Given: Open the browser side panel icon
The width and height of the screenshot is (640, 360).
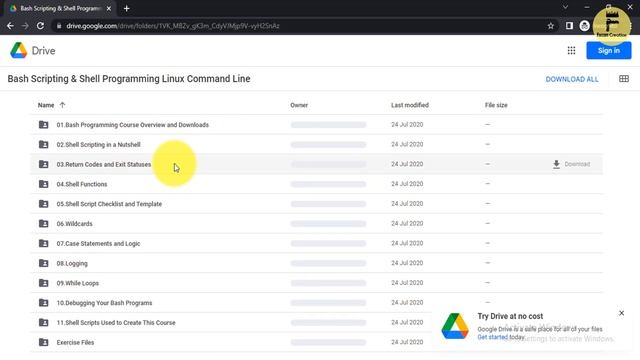Looking at the screenshot, I should click(x=569, y=26).
